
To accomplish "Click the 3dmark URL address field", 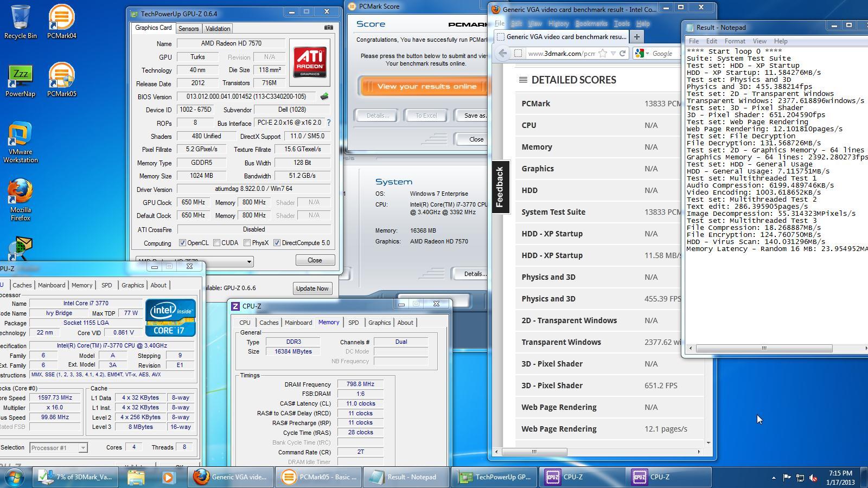I will pos(561,53).
